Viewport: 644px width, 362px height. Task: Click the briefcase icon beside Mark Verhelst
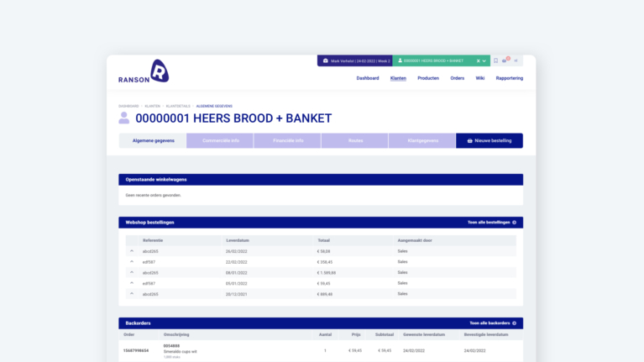pos(325,60)
